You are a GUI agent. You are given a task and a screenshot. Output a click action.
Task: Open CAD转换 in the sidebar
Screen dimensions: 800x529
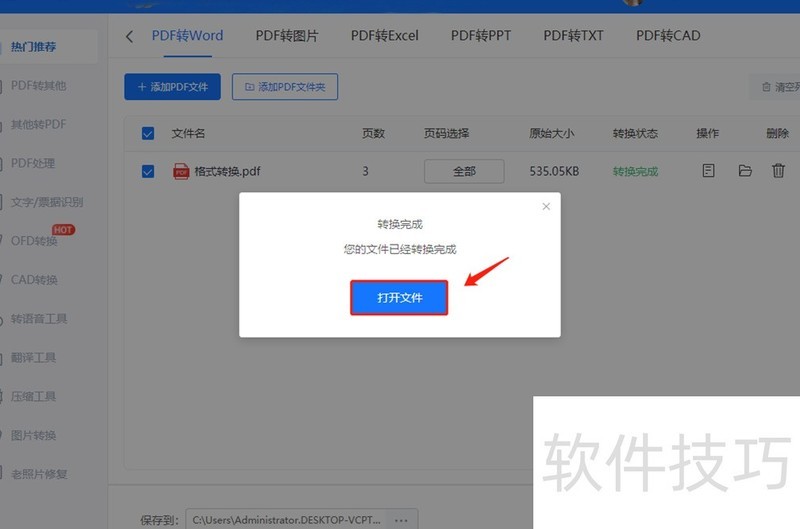[x=34, y=280]
